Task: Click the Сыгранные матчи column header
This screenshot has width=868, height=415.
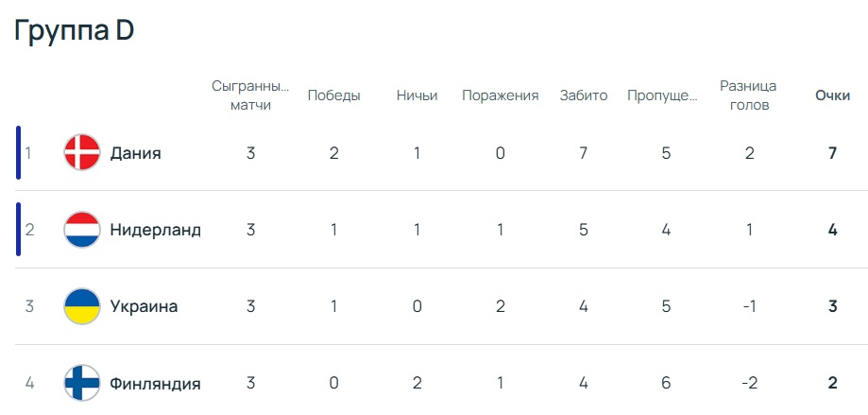Action: point(250,95)
